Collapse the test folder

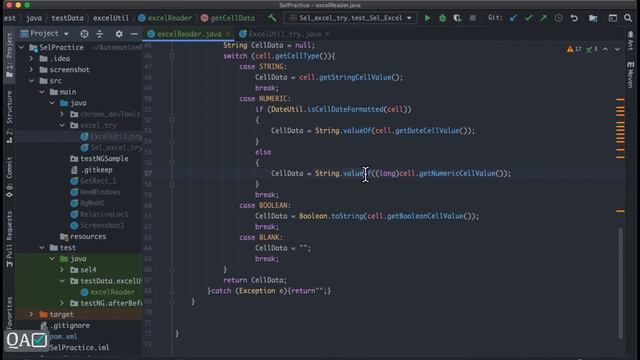click(42, 248)
